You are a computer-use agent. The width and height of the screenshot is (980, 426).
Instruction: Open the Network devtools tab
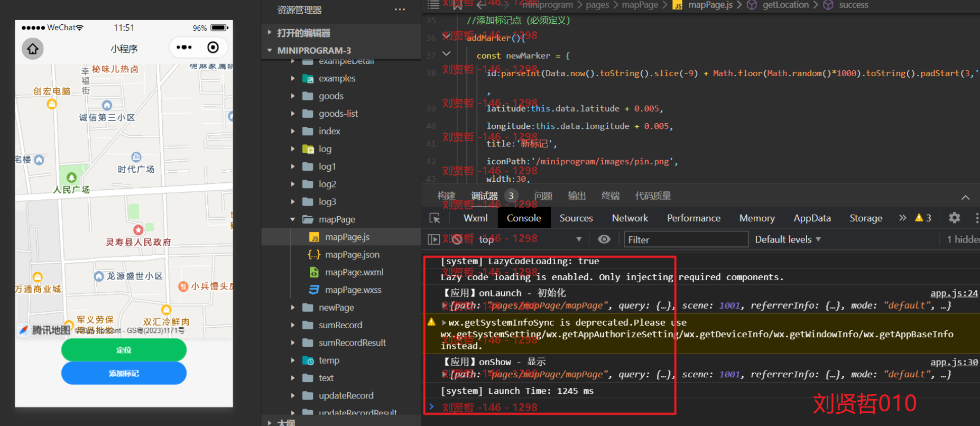tap(630, 218)
